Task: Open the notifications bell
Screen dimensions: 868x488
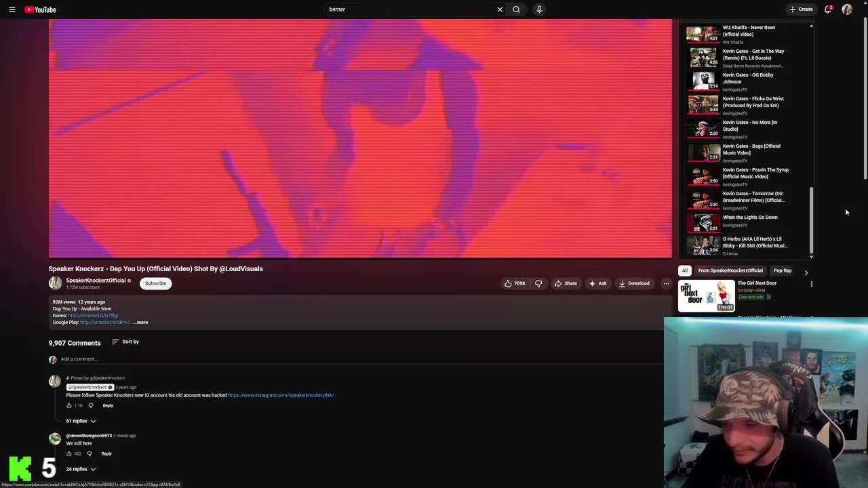Action: (827, 9)
